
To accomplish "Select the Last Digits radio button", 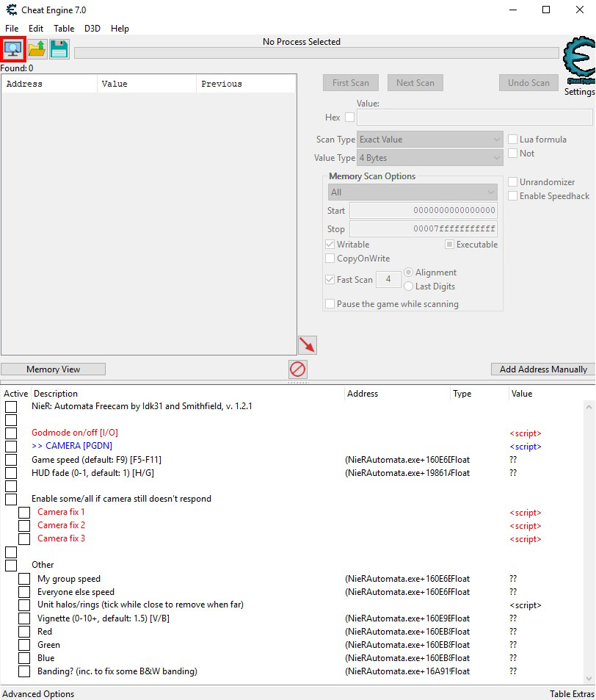I will [x=408, y=286].
